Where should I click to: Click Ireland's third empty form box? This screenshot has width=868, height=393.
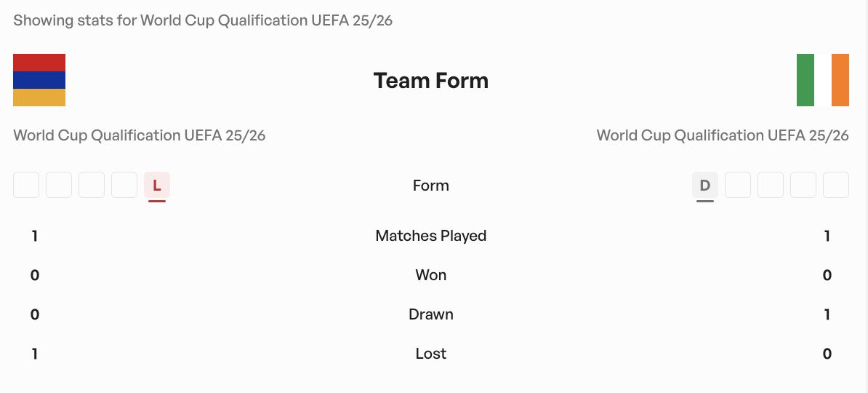pos(803,185)
